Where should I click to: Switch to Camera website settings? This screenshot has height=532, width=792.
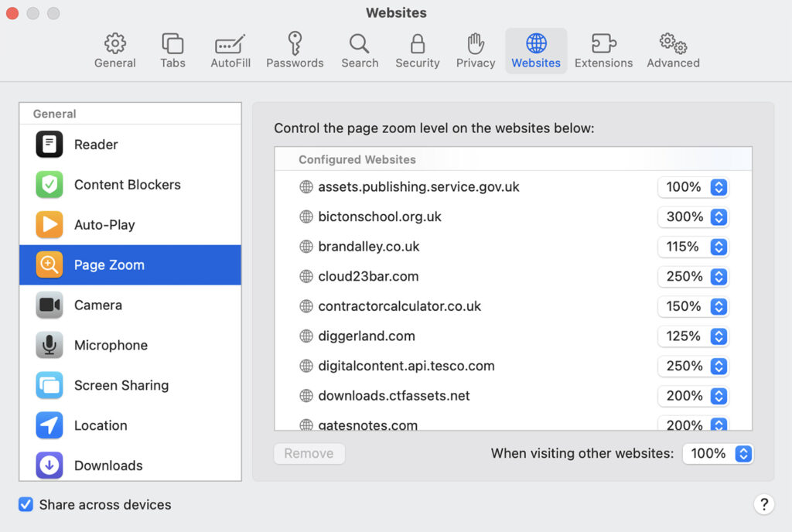pos(97,305)
